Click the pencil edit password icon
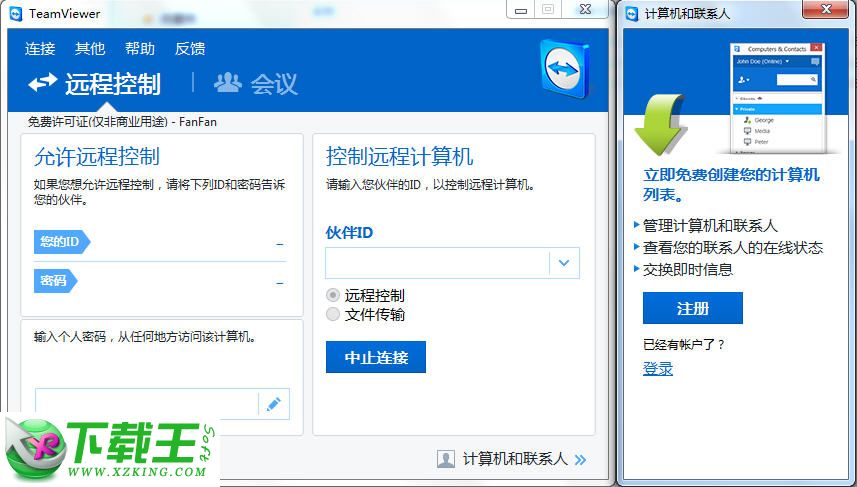This screenshot has height=487, width=857. 274,404
